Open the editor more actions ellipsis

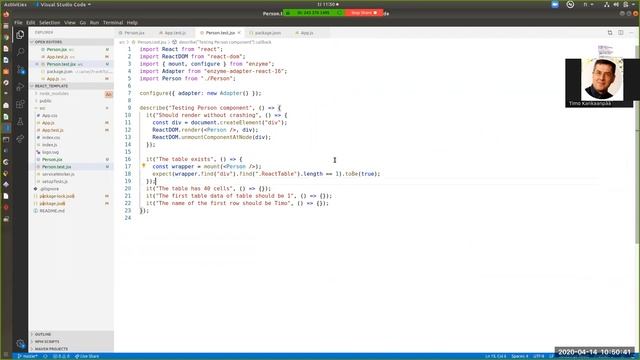pyautogui.click(x=631, y=33)
